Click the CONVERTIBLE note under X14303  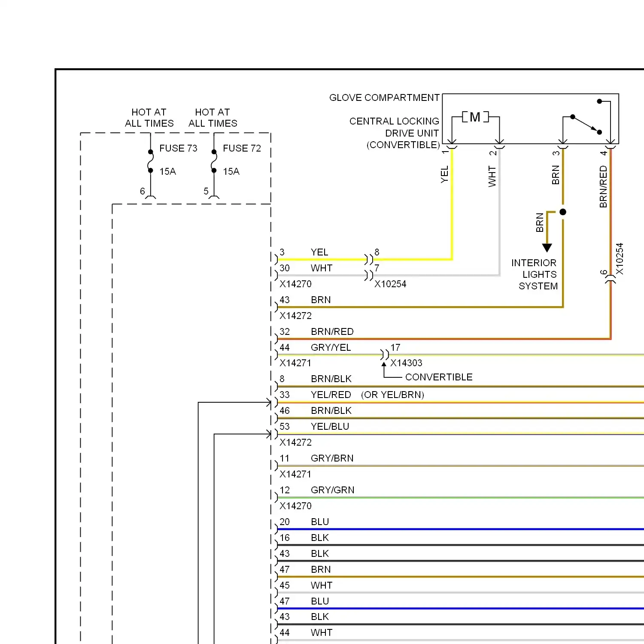coord(439,377)
